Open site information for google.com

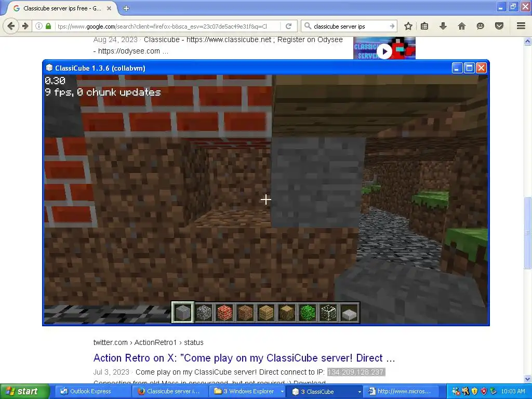point(39,26)
